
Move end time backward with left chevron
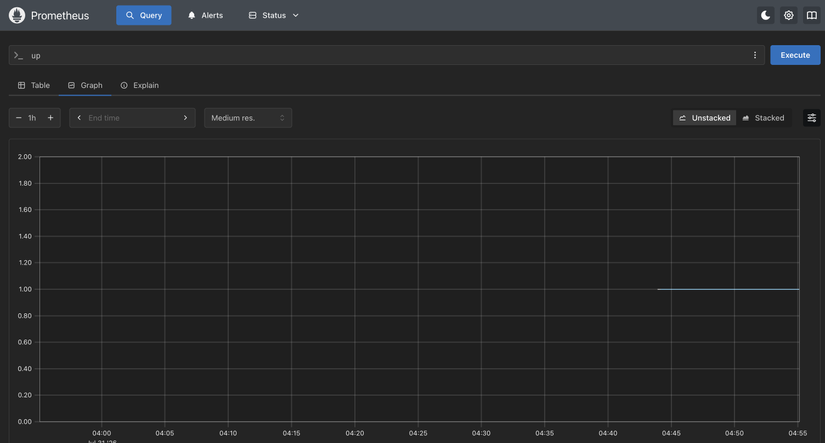[x=79, y=118]
